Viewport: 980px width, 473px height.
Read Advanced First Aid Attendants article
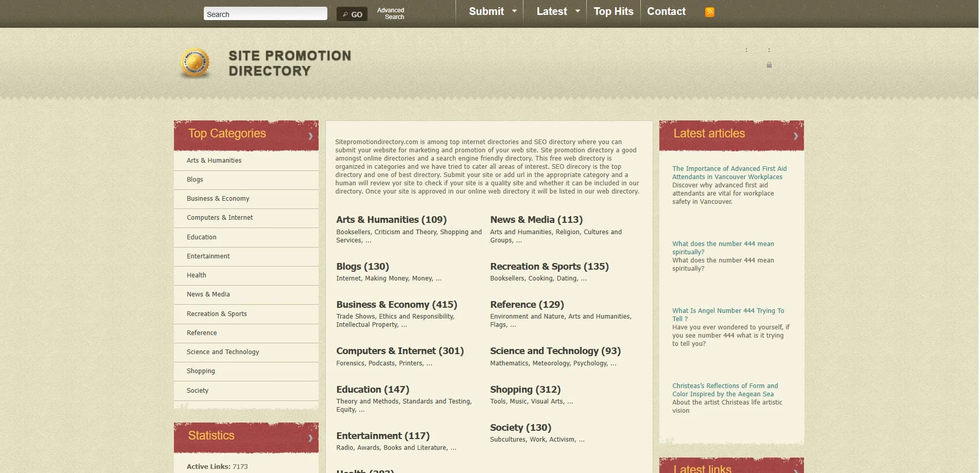(x=729, y=173)
